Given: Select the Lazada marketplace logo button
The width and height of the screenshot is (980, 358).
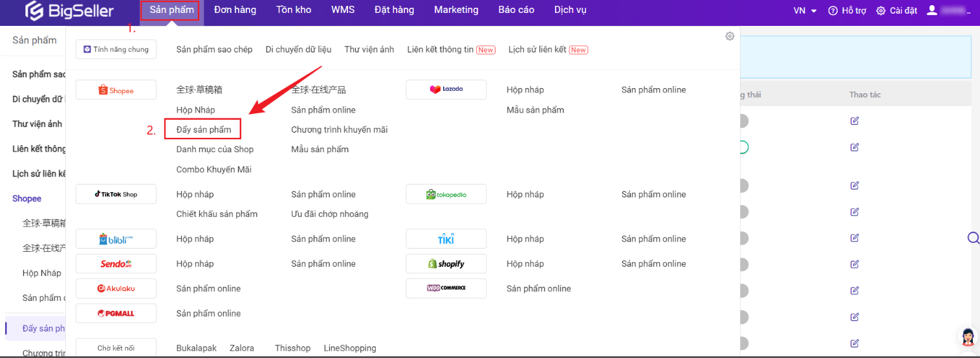Looking at the screenshot, I should point(446,89).
